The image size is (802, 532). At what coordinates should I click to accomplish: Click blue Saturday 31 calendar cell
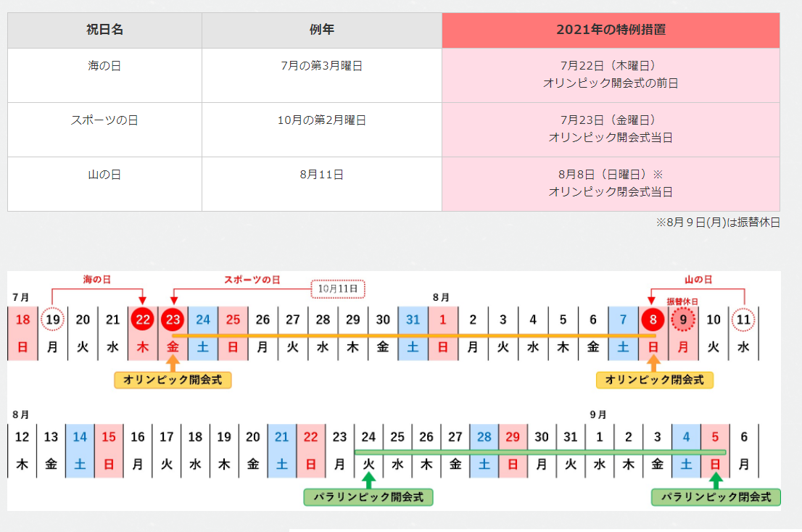pyautogui.click(x=413, y=333)
